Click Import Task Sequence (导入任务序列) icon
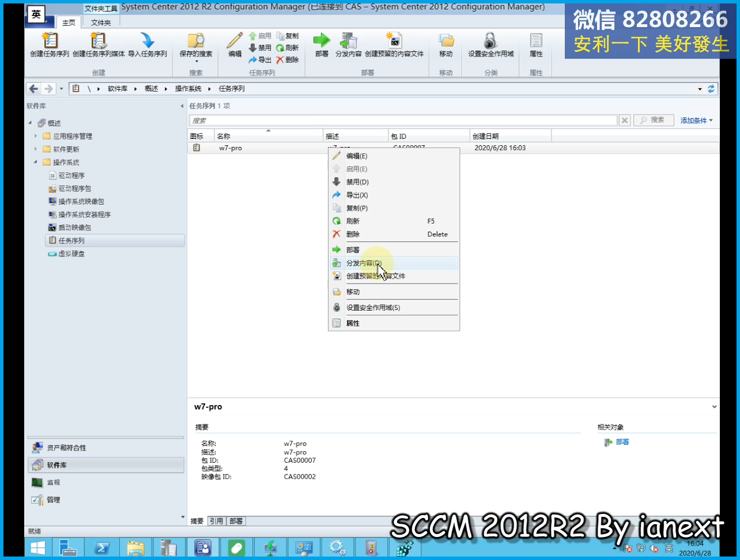 [x=148, y=46]
